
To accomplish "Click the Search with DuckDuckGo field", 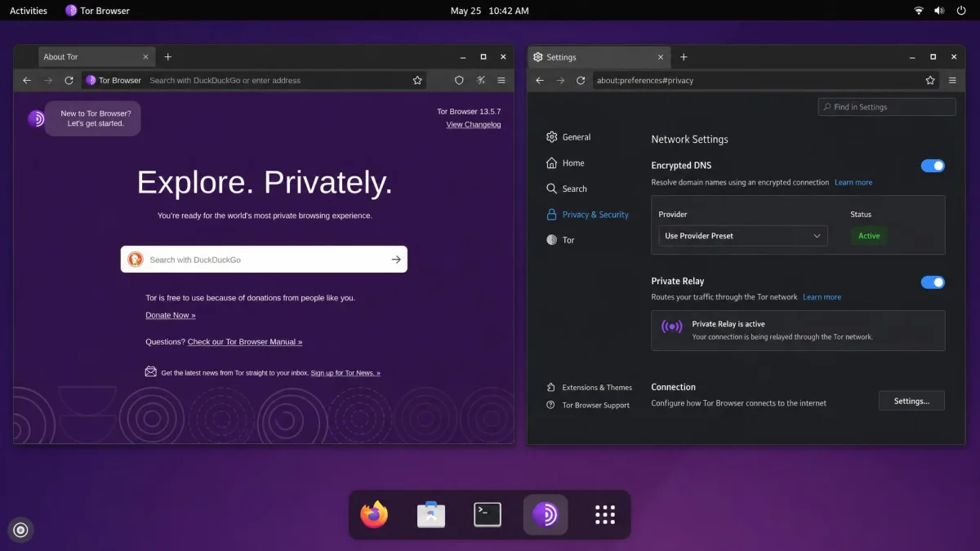I will pyautogui.click(x=264, y=259).
